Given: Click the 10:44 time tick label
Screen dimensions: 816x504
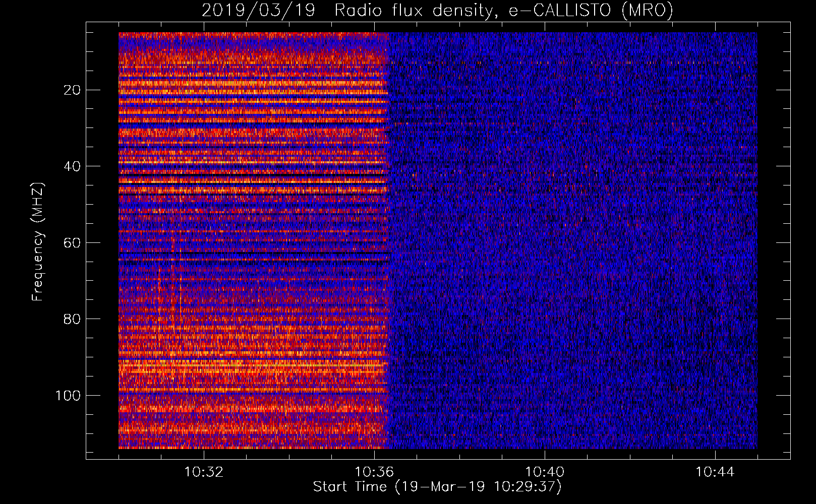Looking at the screenshot, I should click(x=715, y=472).
